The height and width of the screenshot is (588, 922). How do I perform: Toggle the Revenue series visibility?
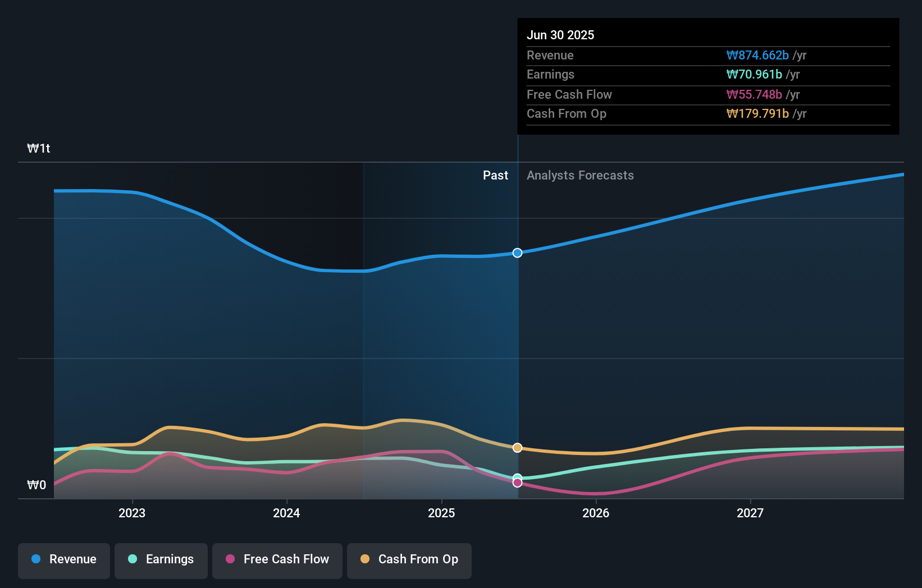tap(63, 561)
